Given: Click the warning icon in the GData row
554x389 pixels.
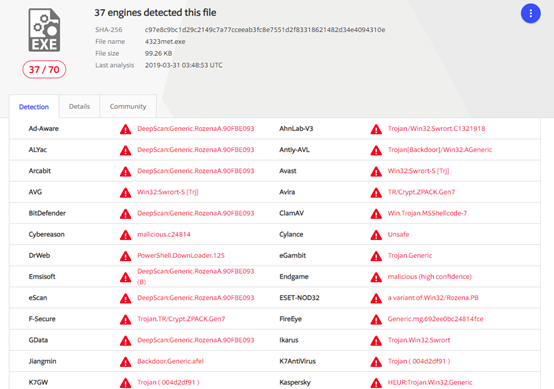Looking at the screenshot, I should (125, 341).
